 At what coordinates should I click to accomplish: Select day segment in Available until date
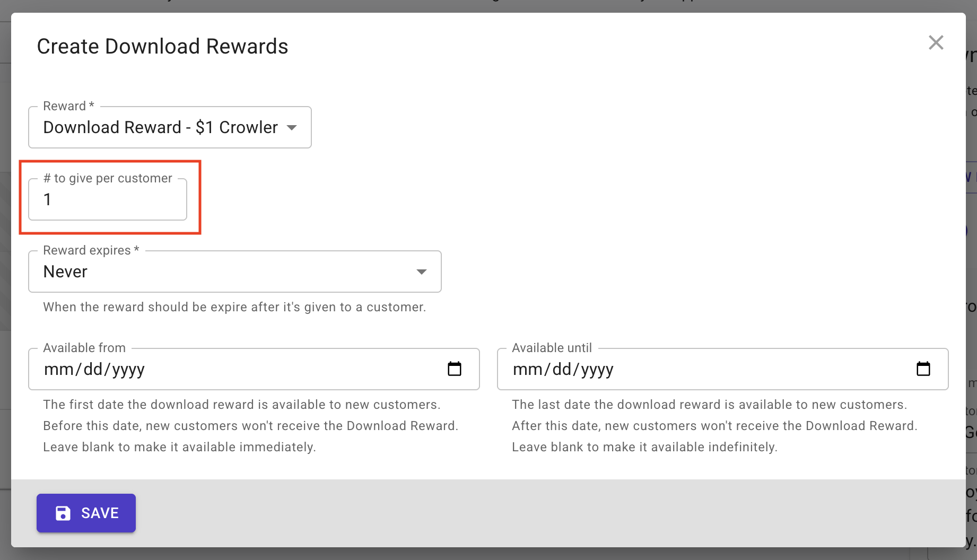point(562,369)
